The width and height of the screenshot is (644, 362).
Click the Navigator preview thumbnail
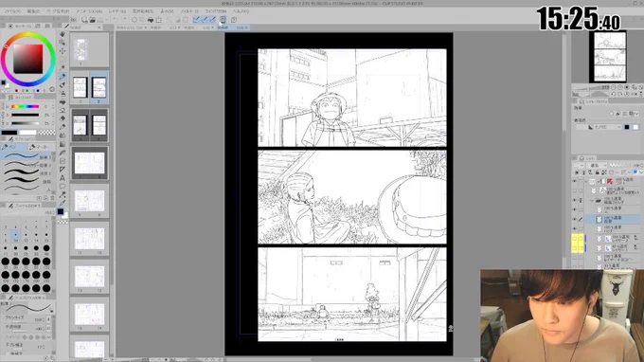607,57
